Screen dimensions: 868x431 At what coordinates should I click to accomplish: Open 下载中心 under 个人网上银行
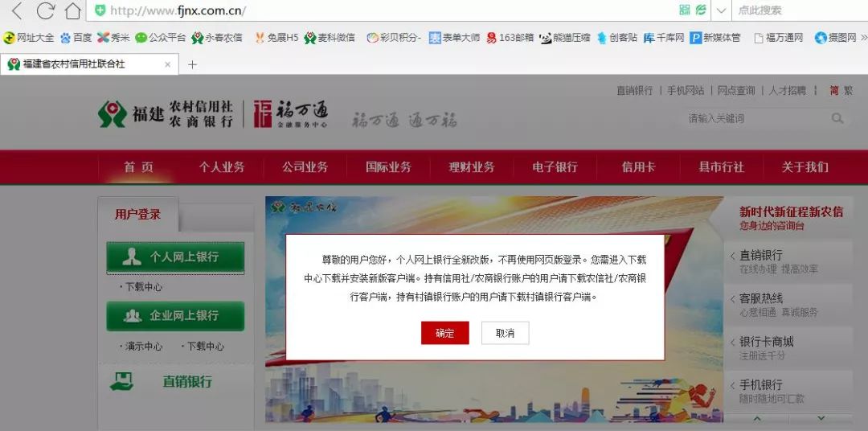[x=143, y=287]
